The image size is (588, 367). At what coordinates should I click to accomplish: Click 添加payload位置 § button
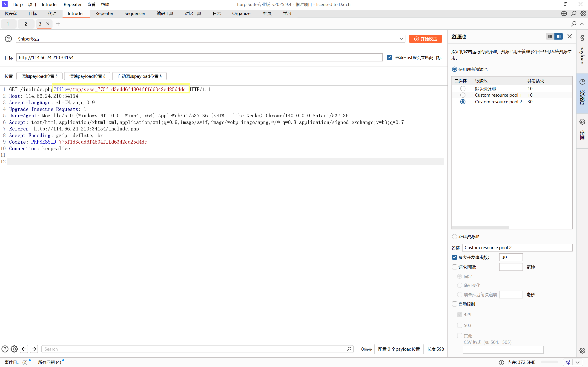point(39,76)
